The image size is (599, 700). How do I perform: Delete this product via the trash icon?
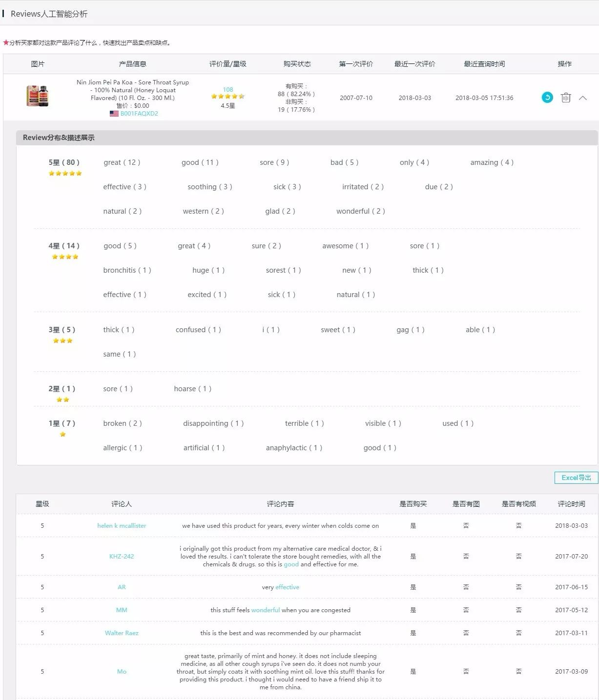click(x=565, y=98)
